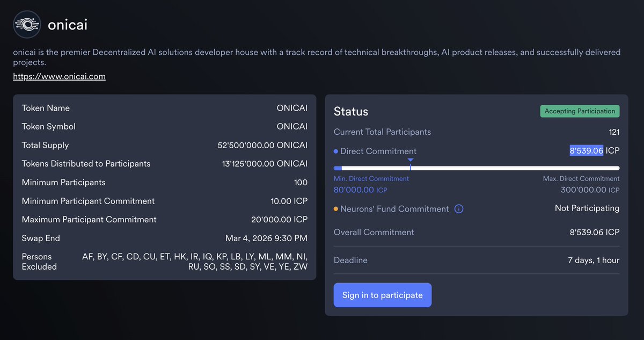Image resolution: width=644 pixels, height=340 pixels.
Task: Click the Swap End date Mar 4, 2026
Action: [266, 238]
